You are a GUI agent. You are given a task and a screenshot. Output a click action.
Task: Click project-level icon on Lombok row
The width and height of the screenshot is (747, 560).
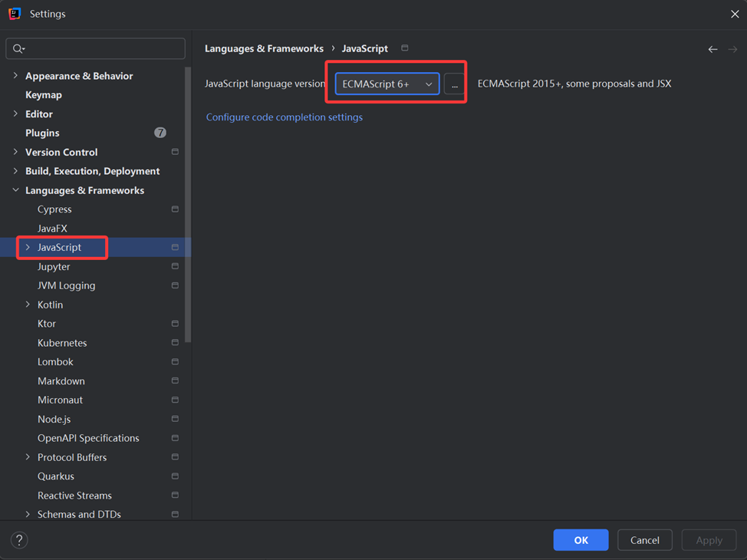click(175, 361)
